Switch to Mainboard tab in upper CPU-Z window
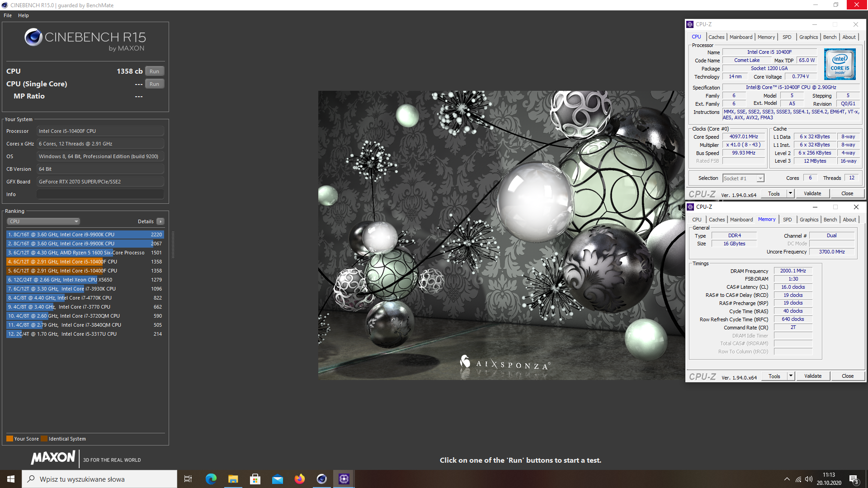The width and height of the screenshot is (868, 488). pos(741,37)
